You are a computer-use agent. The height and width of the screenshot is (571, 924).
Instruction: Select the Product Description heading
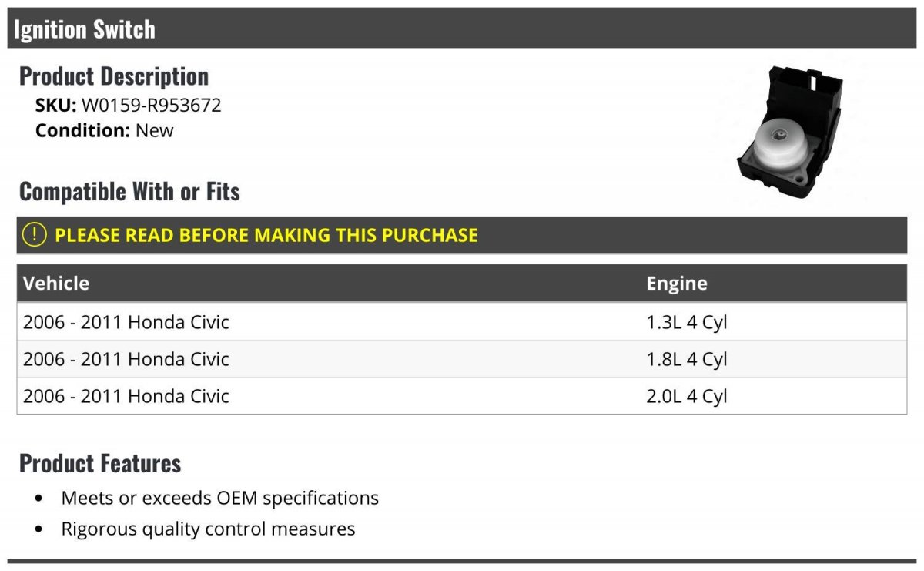pyautogui.click(x=114, y=76)
